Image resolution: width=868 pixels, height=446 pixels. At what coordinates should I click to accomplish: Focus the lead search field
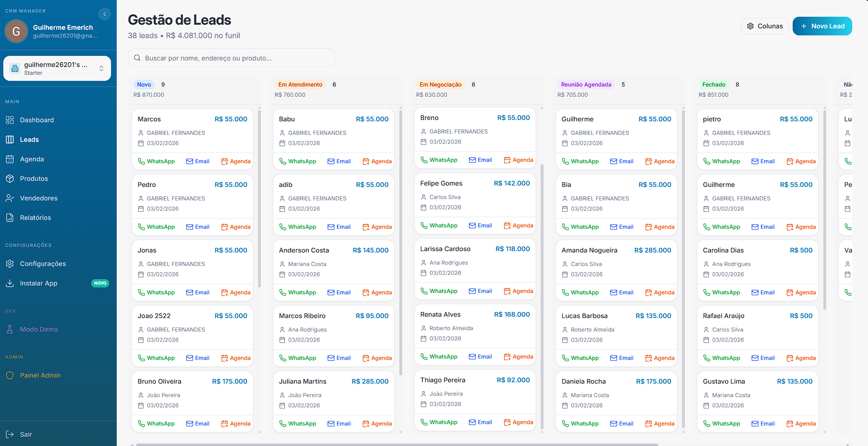coord(232,58)
